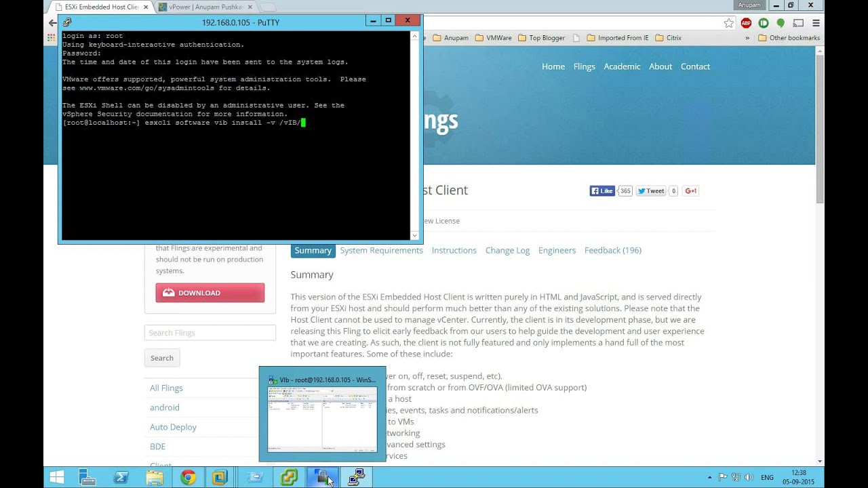Viewport: 868px width, 488px height.
Task: Bookmark this page with the star icon
Action: click(728, 23)
